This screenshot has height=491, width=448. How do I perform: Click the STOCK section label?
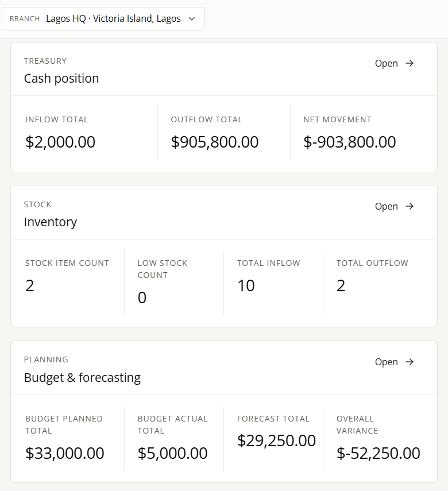pyautogui.click(x=37, y=204)
